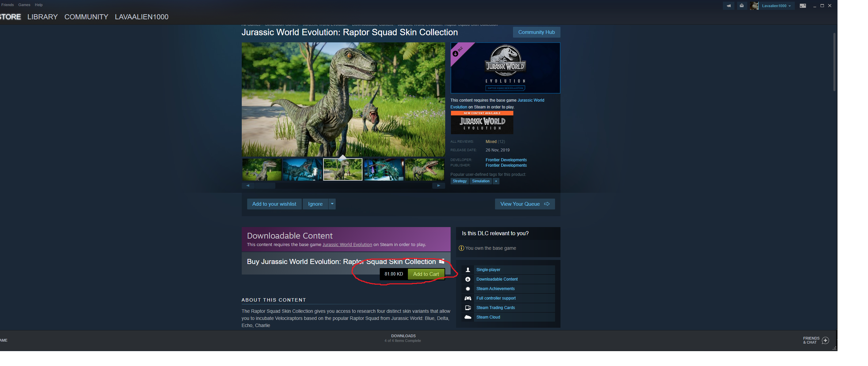Click the main raptor screenshot image
The width and height of the screenshot is (868, 366).
[x=343, y=99]
